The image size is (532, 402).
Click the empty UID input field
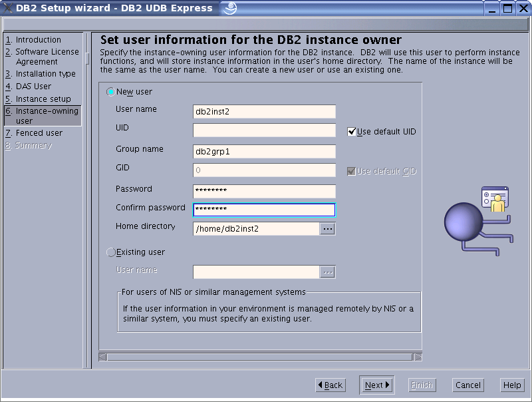tap(264, 130)
